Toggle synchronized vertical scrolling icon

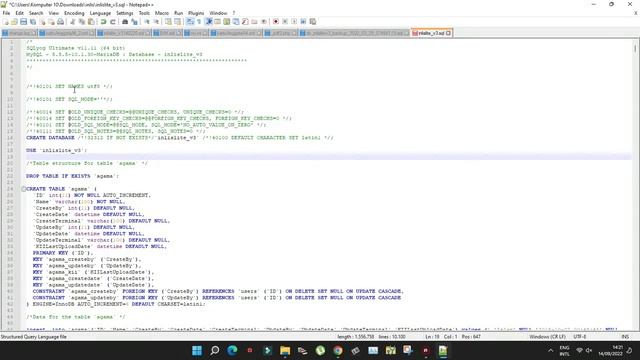pyautogui.click(x=168, y=21)
